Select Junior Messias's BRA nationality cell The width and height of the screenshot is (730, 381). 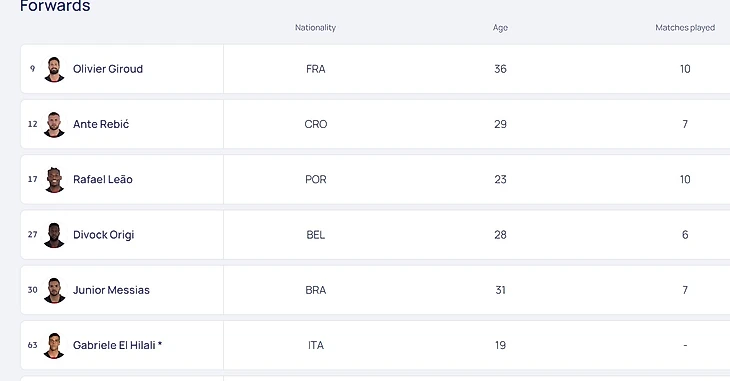coord(316,290)
